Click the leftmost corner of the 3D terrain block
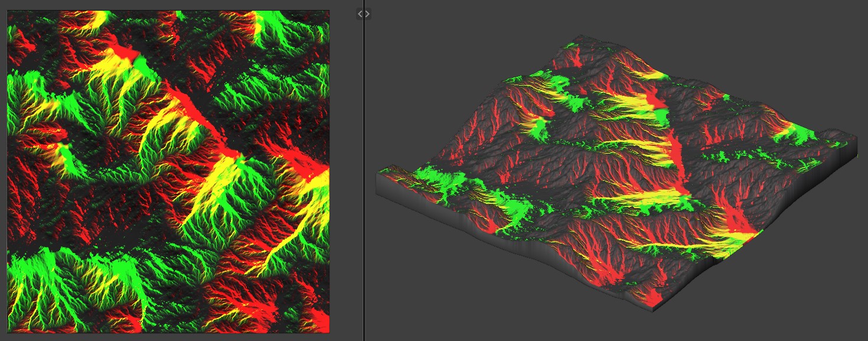 377,177
